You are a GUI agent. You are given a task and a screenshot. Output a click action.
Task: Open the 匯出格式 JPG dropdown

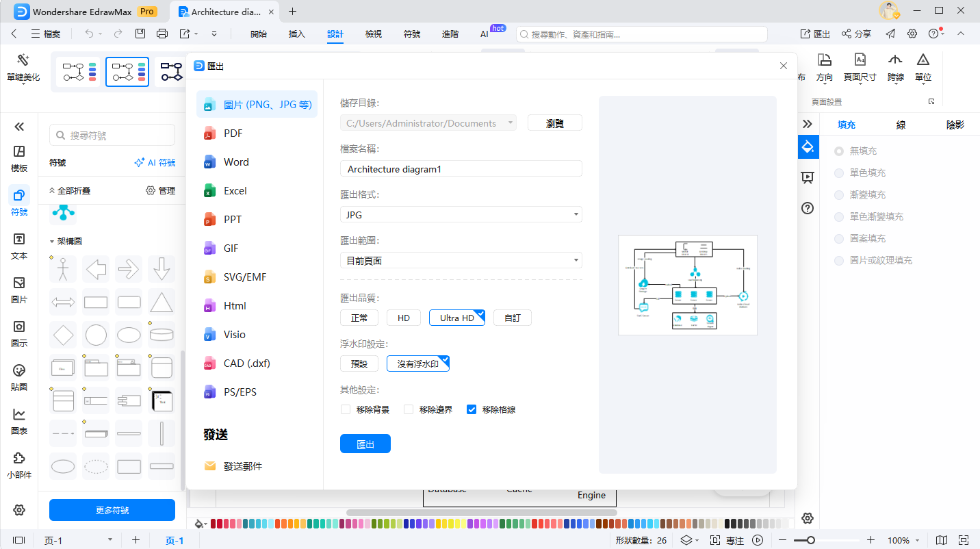pos(461,214)
